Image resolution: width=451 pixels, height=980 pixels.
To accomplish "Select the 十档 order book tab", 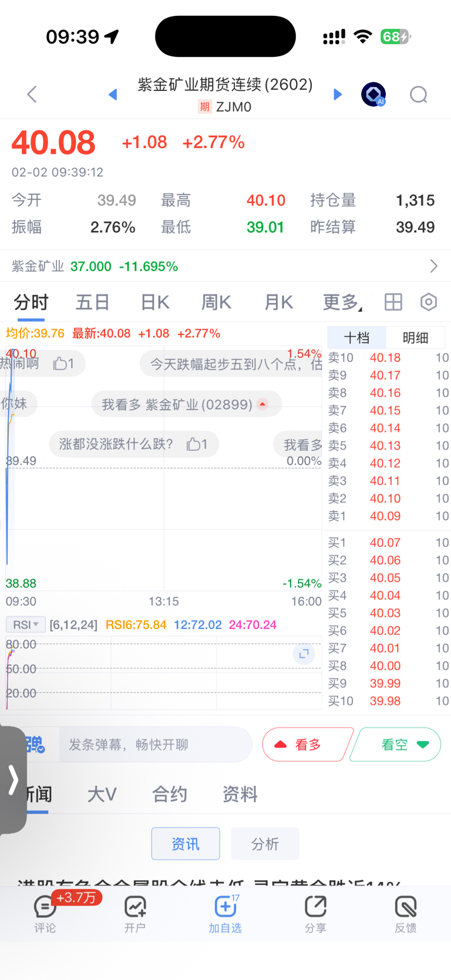I will (356, 338).
